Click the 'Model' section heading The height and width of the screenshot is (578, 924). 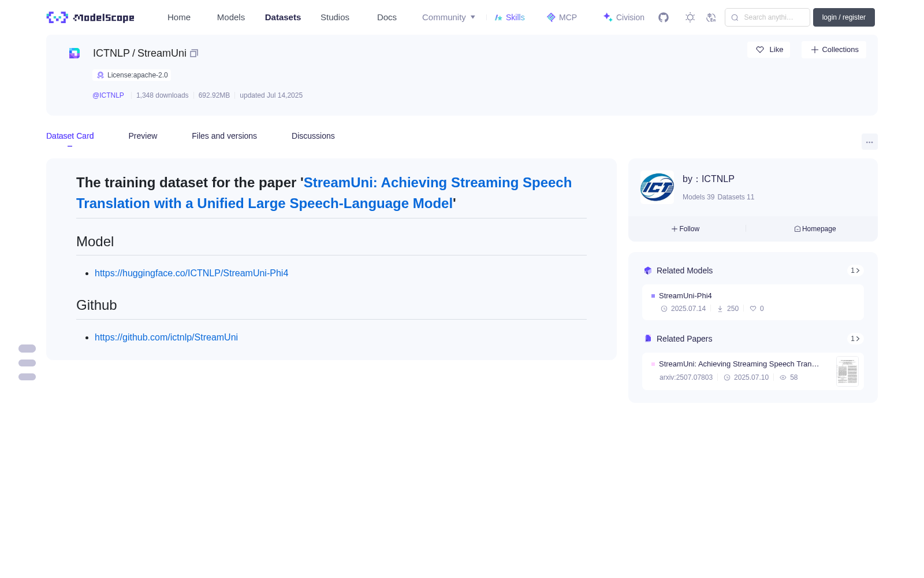coord(95,242)
